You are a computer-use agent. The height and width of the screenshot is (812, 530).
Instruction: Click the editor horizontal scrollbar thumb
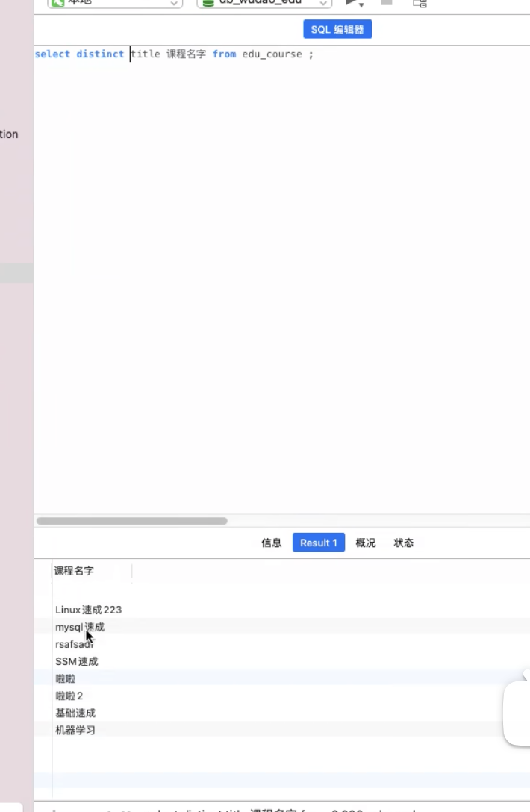(131, 521)
